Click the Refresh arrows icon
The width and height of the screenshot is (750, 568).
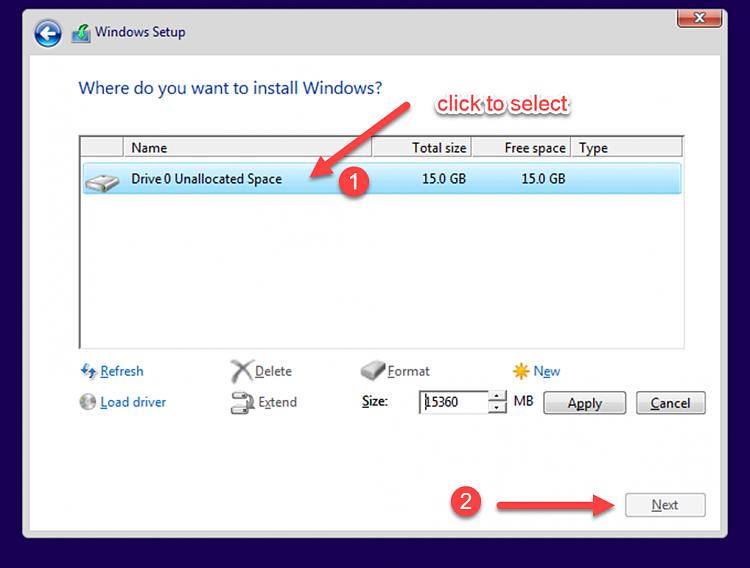88,371
